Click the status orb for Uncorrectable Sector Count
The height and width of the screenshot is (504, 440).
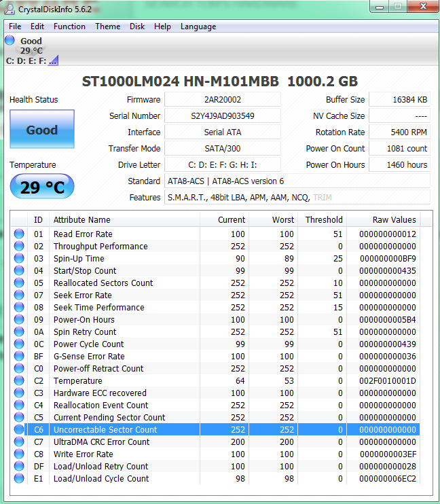click(x=19, y=430)
